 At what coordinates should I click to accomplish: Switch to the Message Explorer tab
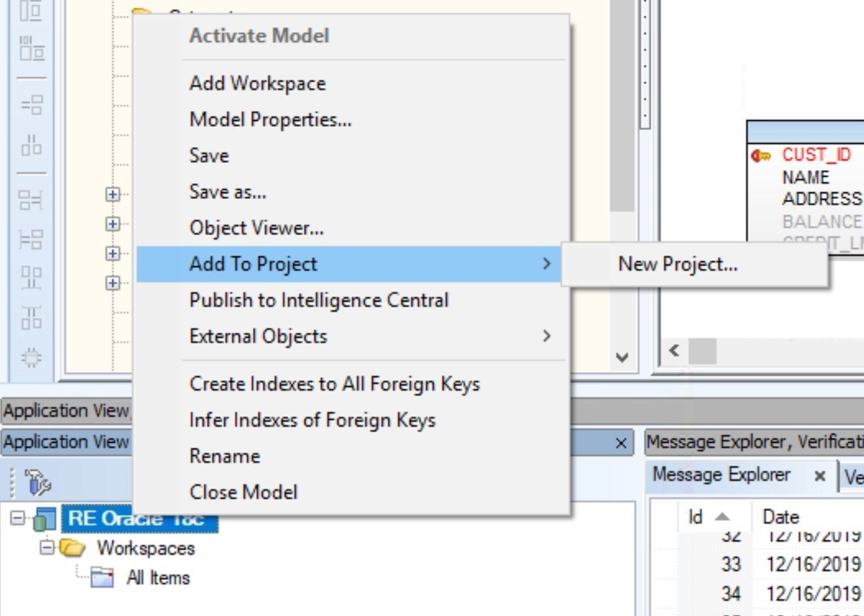[x=721, y=475]
